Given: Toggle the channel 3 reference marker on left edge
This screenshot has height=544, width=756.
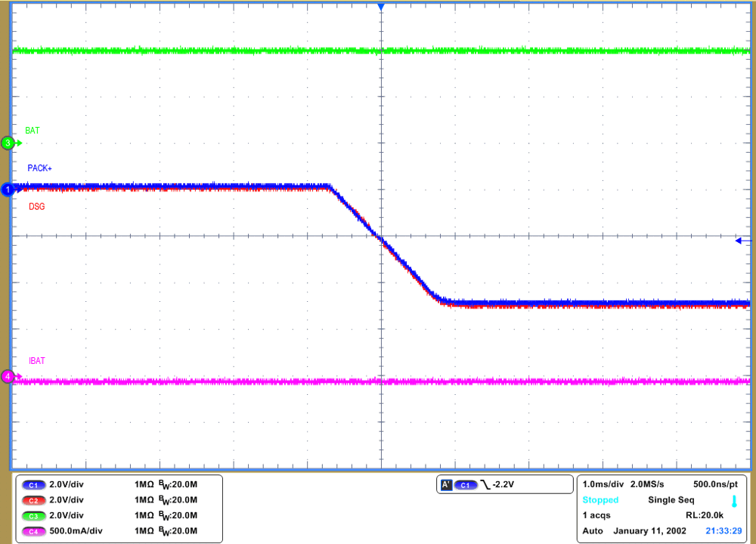Looking at the screenshot, I should [7, 141].
